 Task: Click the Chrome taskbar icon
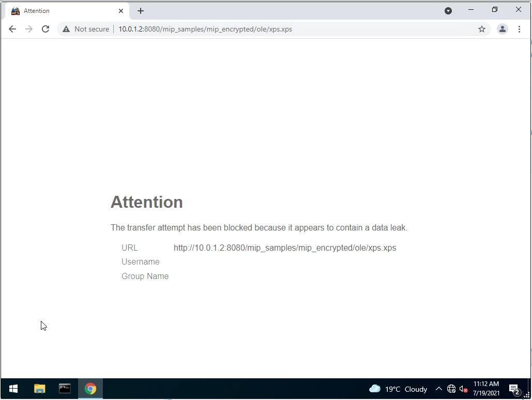click(90, 389)
